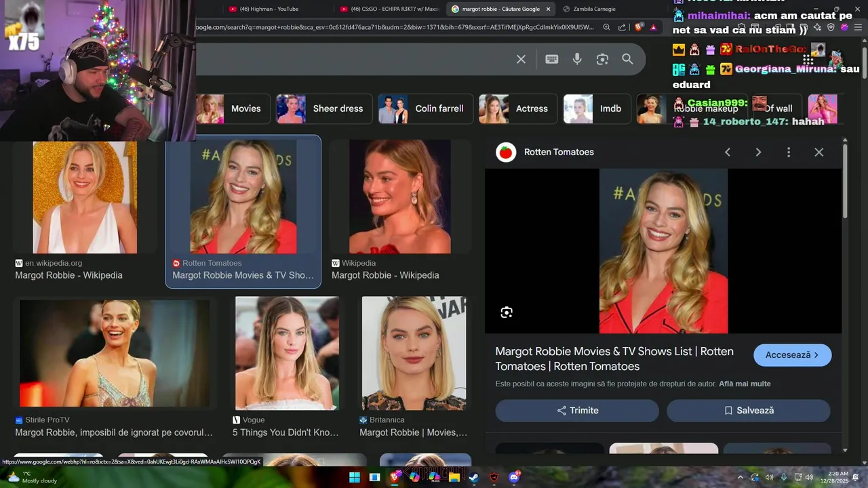Click 'Margot Robbie | Movies,...' Britannica title
The image size is (868, 488).
pyautogui.click(x=413, y=432)
